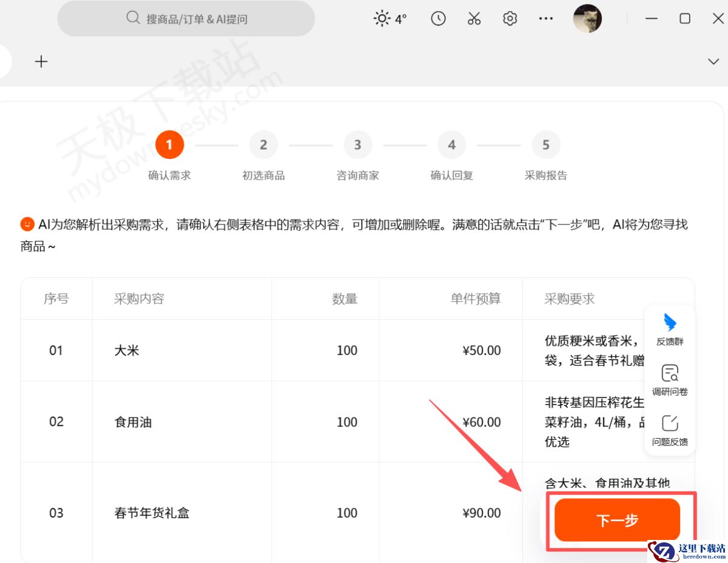Click the clock history icon in toolbar
This screenshot has height=563, width=728.
438,18
